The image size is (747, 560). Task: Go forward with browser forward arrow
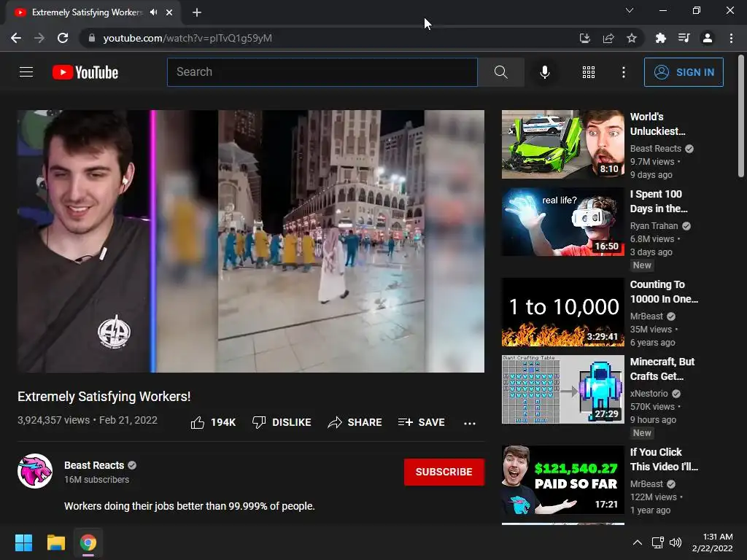point(39,38)
